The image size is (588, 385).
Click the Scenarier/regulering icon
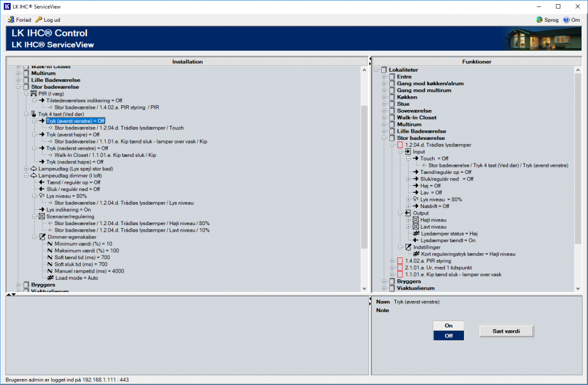pos(42,216)
